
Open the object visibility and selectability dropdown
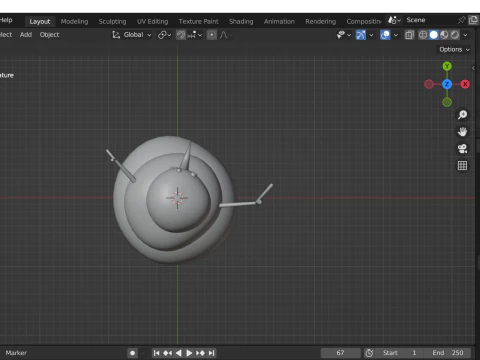[344, 35]
